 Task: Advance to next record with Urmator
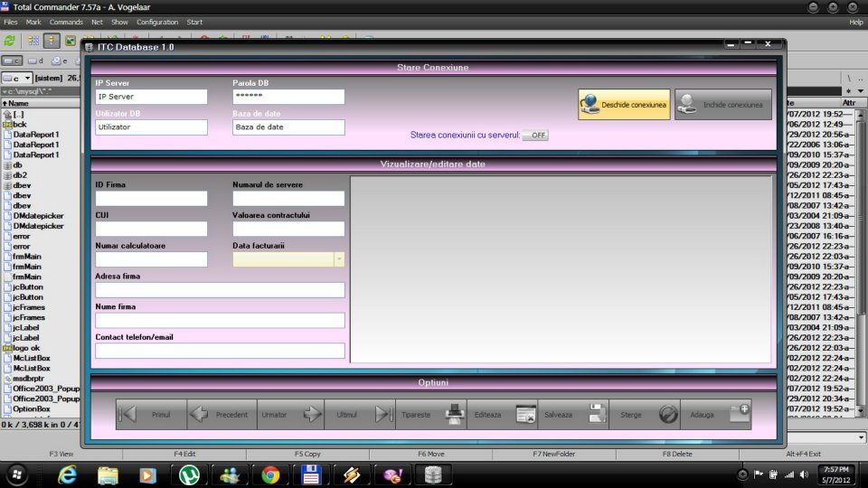point(291,414)
